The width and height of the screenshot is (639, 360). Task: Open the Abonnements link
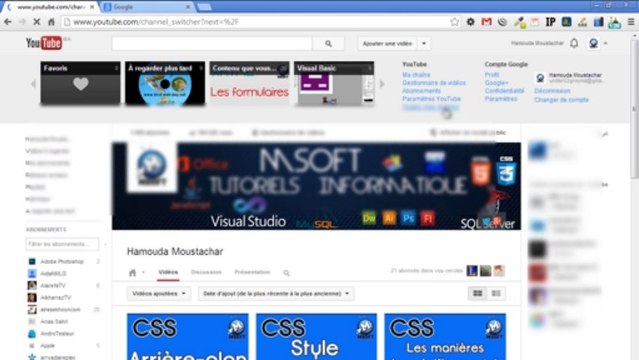421,91
